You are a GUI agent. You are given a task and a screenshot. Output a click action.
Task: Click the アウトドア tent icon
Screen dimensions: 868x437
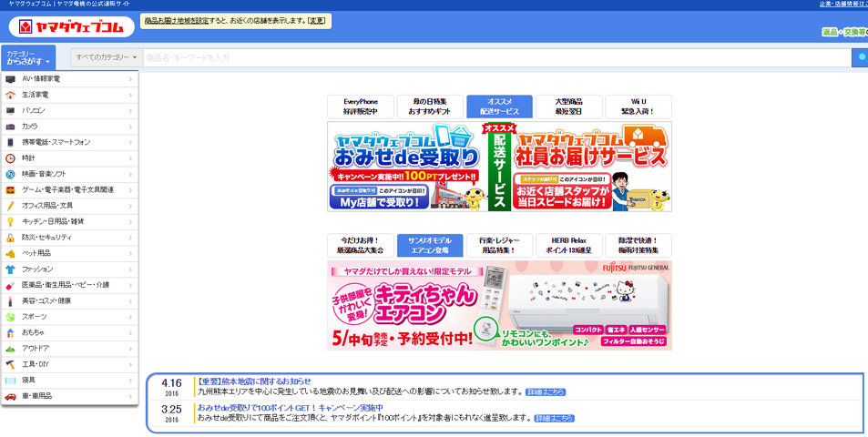click(10, 349)
